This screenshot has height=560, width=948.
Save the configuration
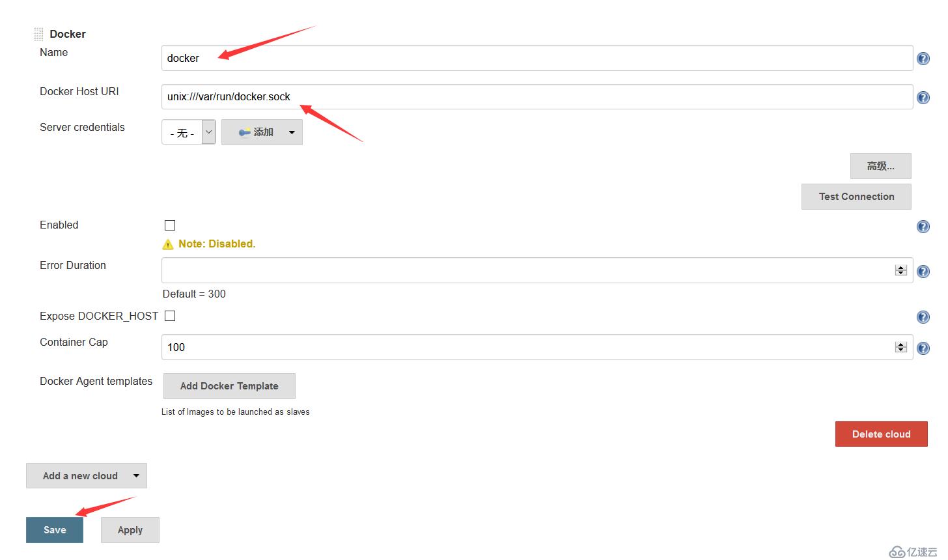click(x=55, y=530)
